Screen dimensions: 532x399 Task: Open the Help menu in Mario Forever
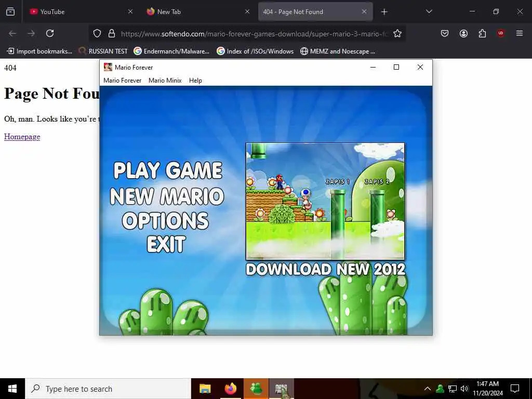click(195, 81)
